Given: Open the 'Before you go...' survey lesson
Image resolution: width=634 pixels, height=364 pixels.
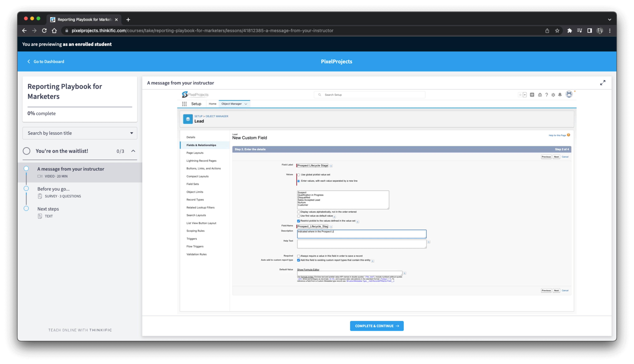Looking at the screenshot, I should [x=54, y=189].
